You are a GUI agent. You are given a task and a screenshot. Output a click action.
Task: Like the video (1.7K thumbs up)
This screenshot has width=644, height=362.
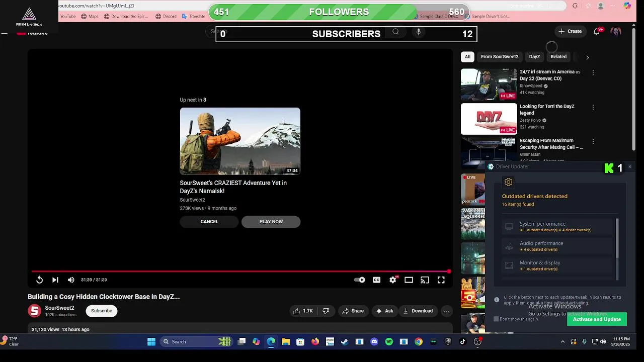click(303, 311)
